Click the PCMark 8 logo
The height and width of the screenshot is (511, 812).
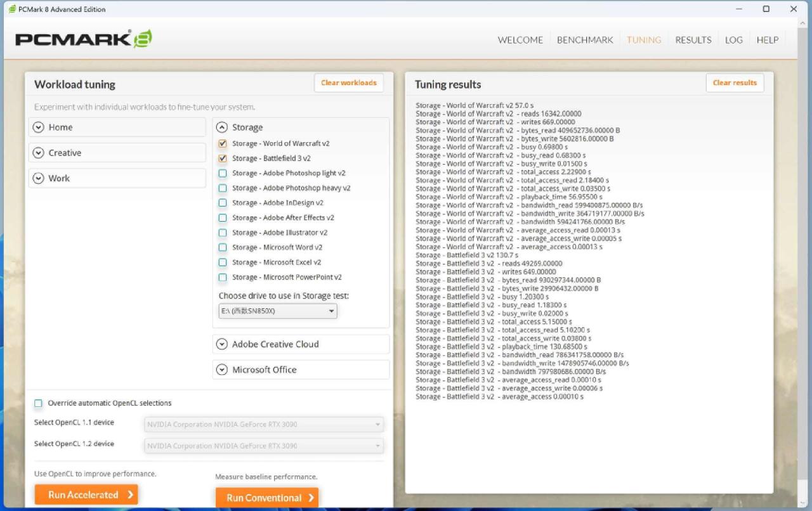click(x=84, y=39)
